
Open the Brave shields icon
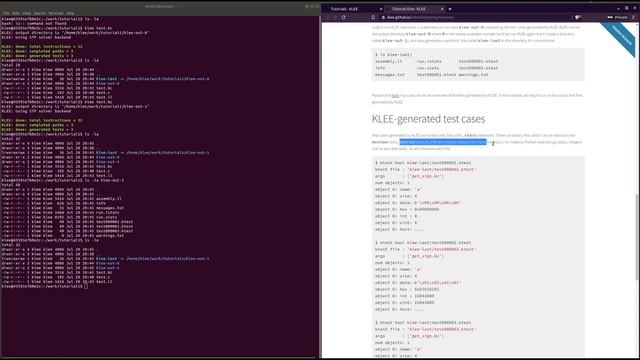(x=578, y=18)
